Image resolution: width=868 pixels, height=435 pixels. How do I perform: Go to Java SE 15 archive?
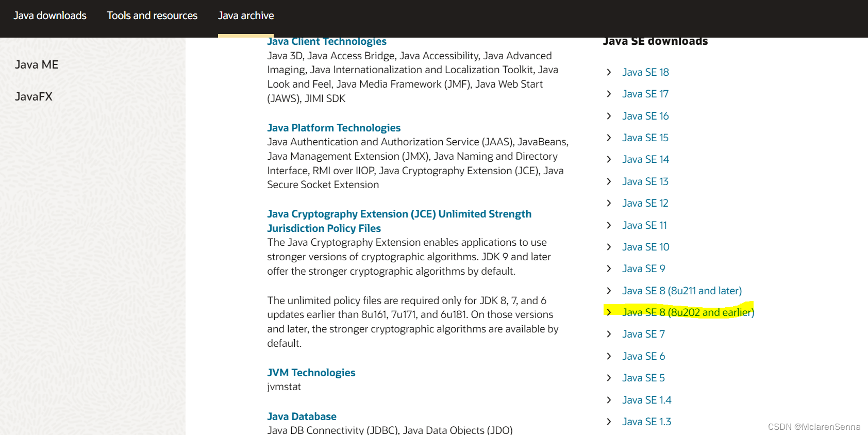pos(645,138)
